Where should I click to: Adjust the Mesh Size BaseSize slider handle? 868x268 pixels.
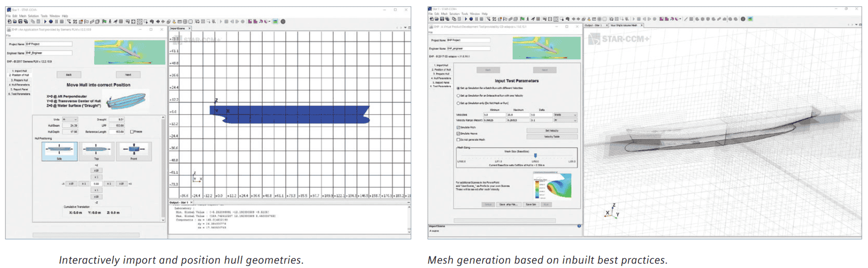click(535, 156)
